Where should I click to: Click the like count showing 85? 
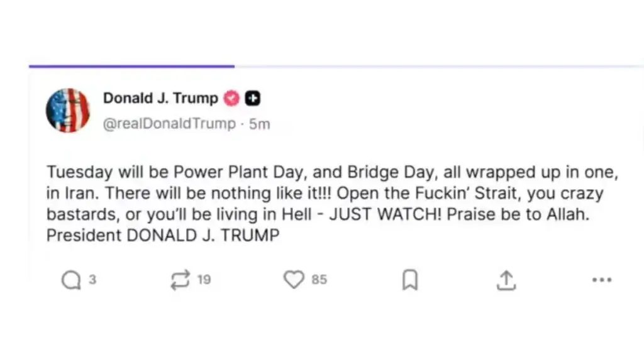[x=319, y=280]
